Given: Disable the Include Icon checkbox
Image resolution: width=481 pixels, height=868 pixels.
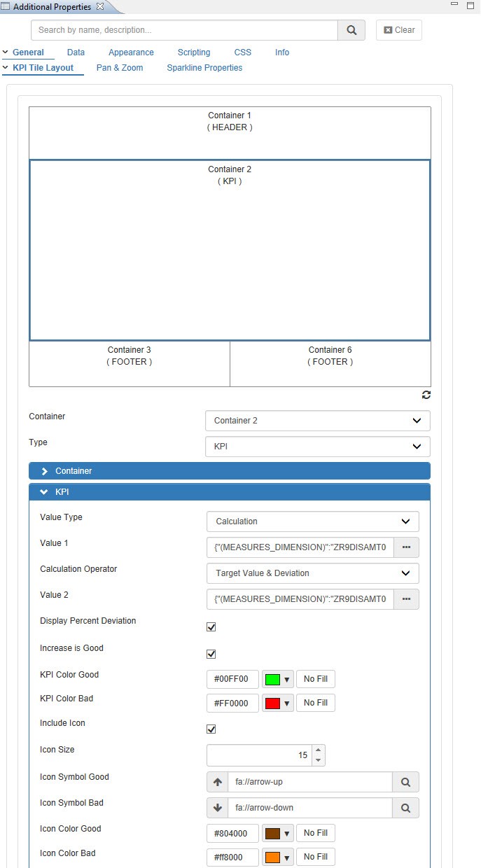Looking at the screenshot, I should (x=211, y=729).
